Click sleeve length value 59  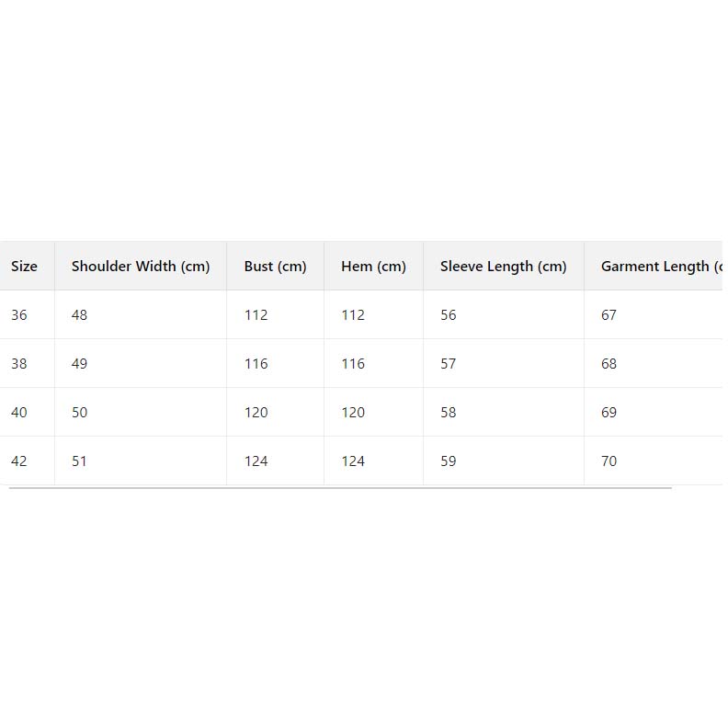tap(449, 461)
